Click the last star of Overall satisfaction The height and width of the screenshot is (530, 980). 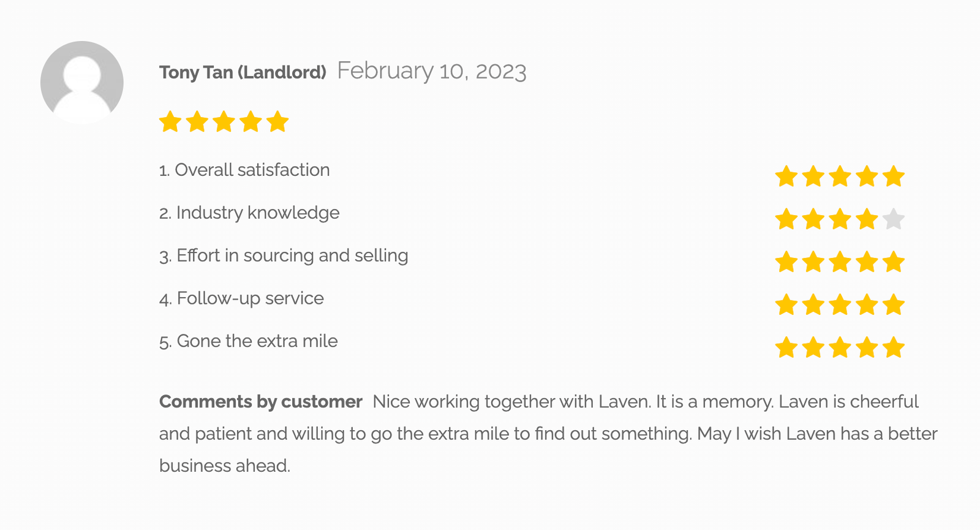(x=894, y=176)
